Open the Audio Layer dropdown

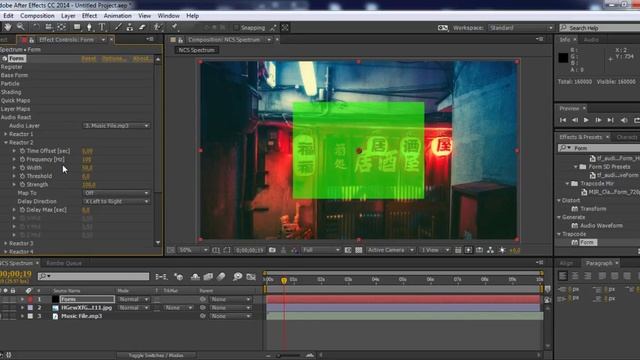pyautogui.click(x=117, y=126)
